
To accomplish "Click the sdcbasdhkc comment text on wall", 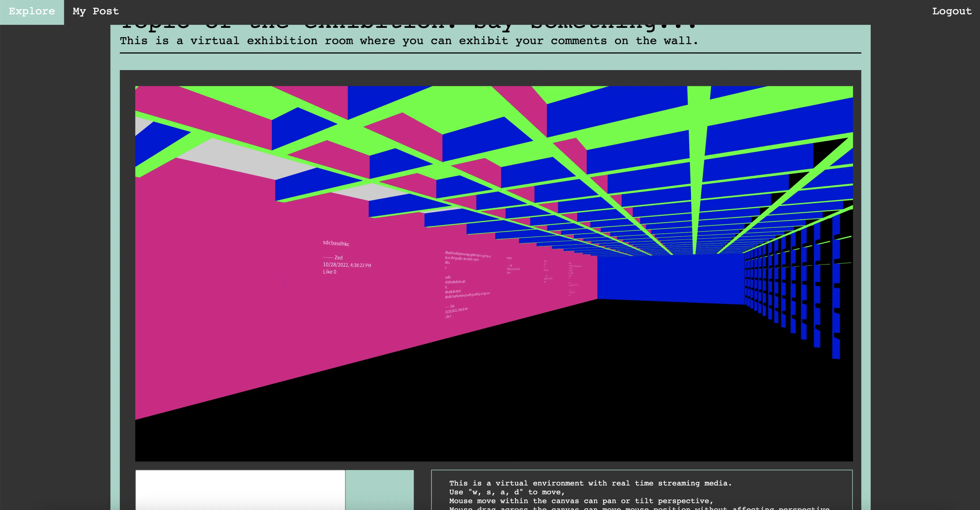I will tap(336, 243).
